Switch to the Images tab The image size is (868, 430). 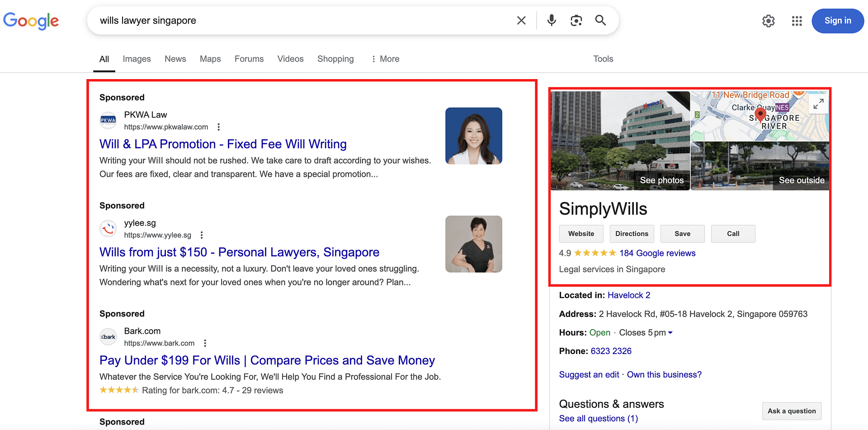[137, 59]
